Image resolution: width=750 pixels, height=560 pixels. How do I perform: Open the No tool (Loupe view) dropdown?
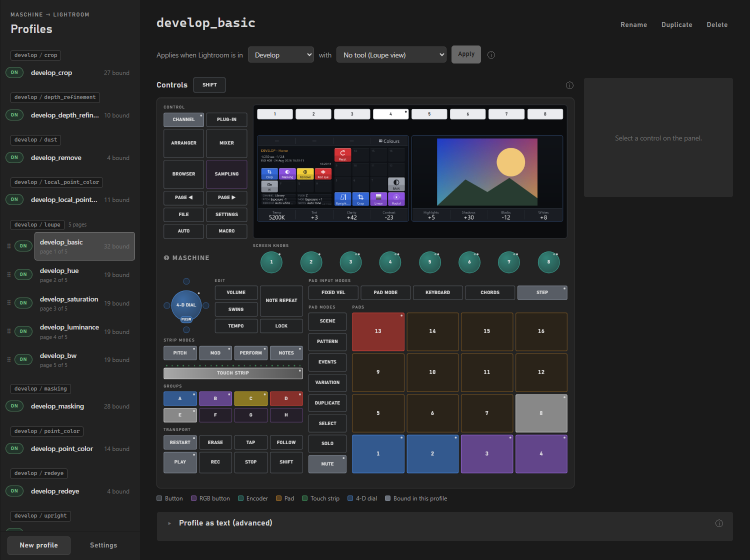pos(391,55)
